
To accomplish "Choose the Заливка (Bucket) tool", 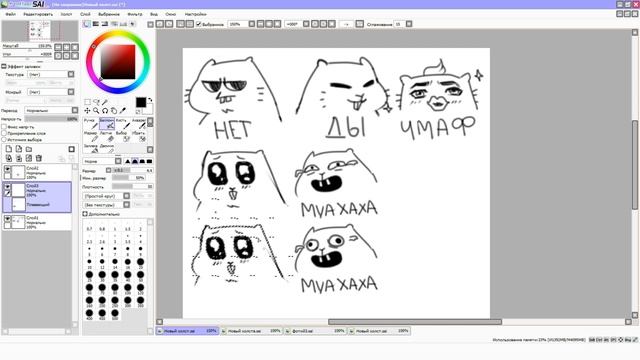I will click(90, 148).
